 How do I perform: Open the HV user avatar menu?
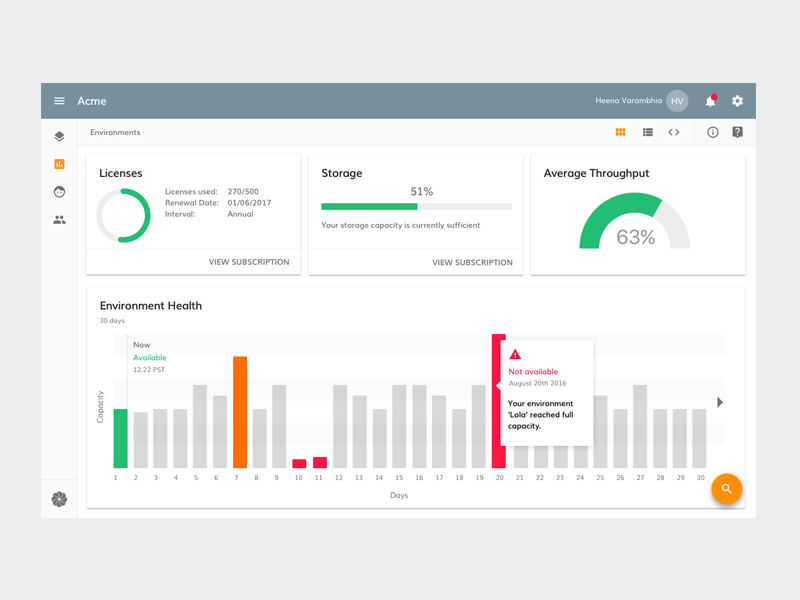tap(678, 101)
